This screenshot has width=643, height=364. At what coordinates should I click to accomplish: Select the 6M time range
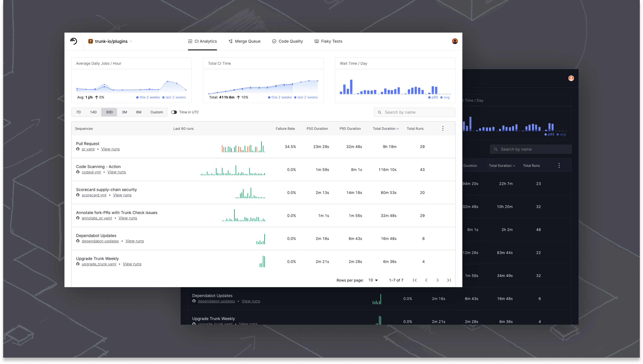click(139, 112)
